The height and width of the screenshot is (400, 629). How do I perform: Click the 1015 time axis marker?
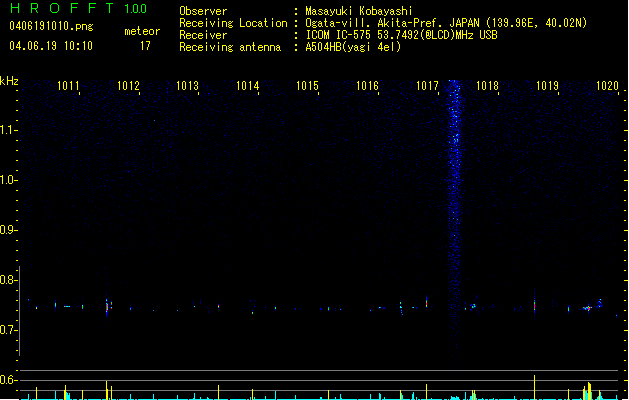(307, 86)
